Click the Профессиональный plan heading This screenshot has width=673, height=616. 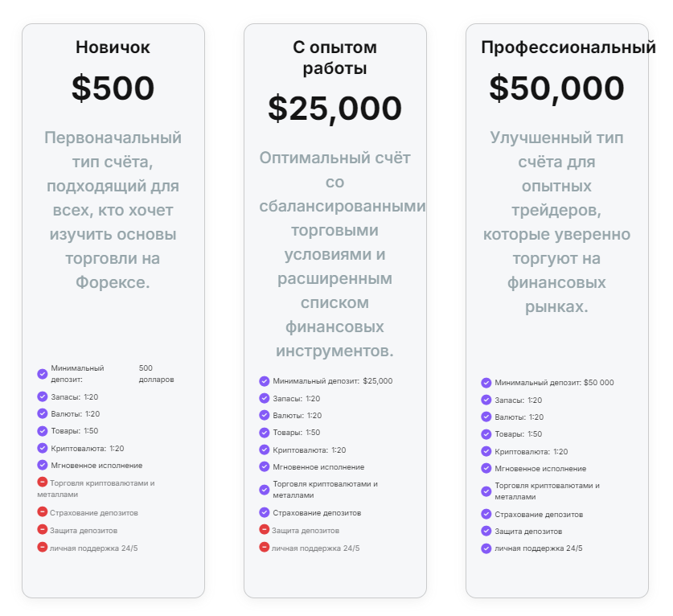pyautogui.click(x=568, y=47)
